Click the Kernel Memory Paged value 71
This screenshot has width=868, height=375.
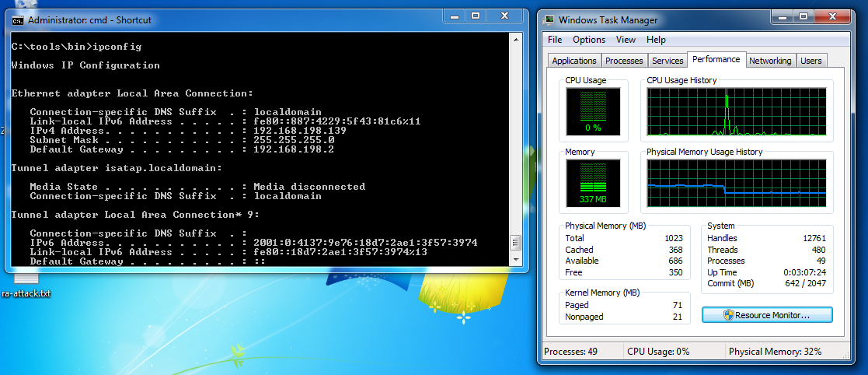(x=678, y=305)
